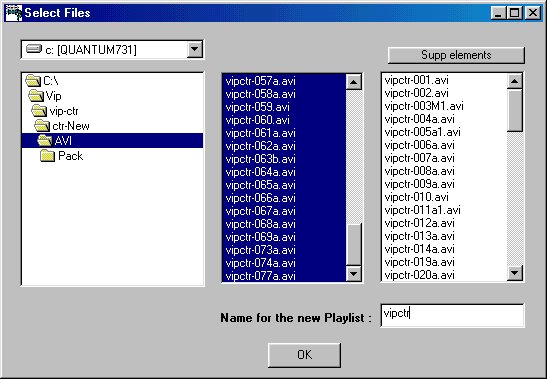The width and height of the screenshot is (547, 379).
Task: Select vipctr-008a.avi in the playlist list
Action: tap(444, 171)
